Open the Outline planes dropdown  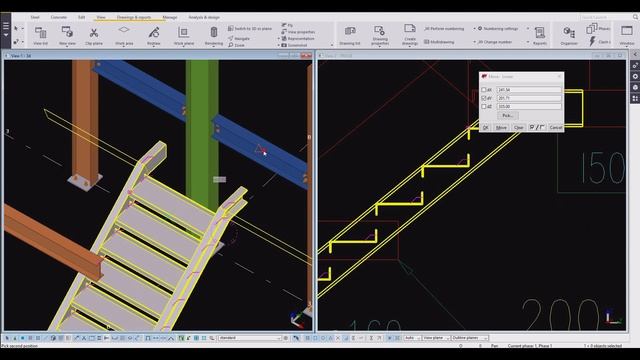click(469, 338)
